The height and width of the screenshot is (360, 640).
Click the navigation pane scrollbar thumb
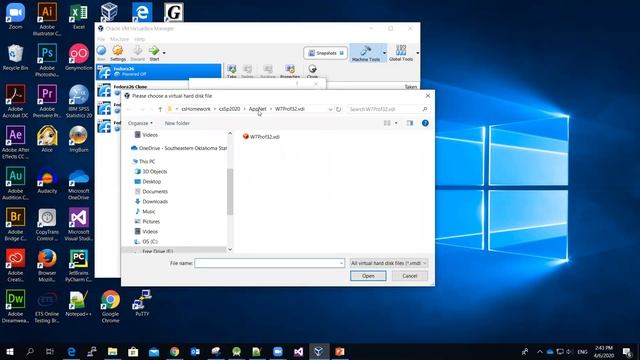pos(230,191)
